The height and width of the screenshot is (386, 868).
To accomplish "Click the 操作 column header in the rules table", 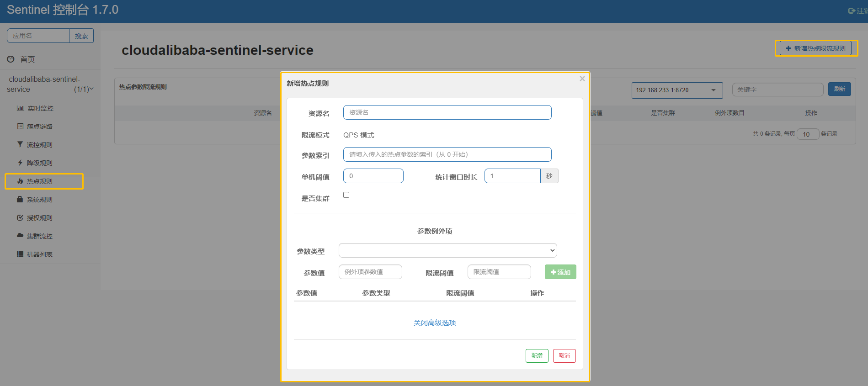I will click(811, 113).
